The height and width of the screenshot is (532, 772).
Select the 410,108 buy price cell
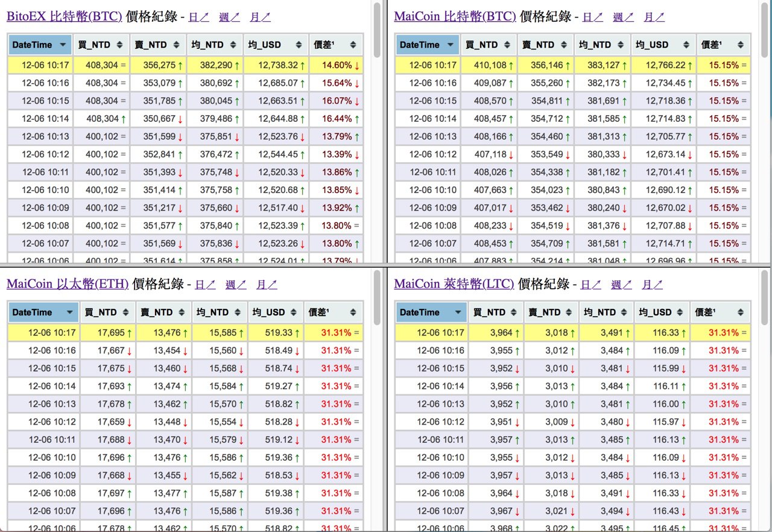coord(489,65)
